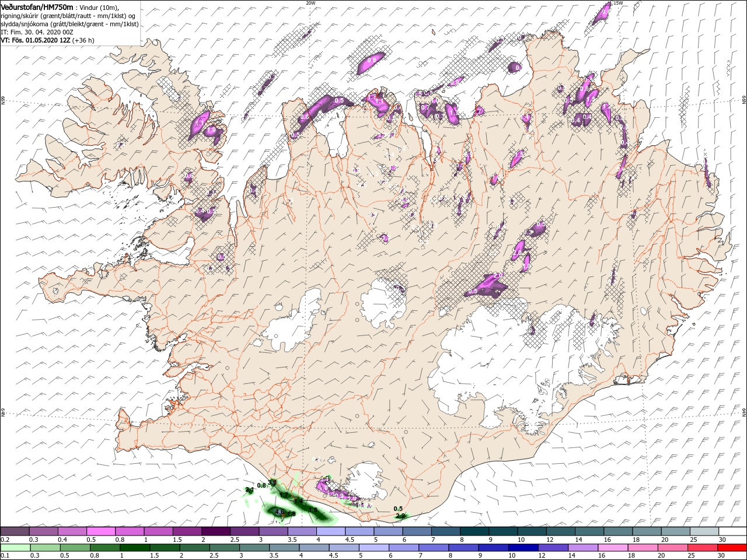
Task: Click the '0.2' label on upper legend scale
Action: coord(5,540)
